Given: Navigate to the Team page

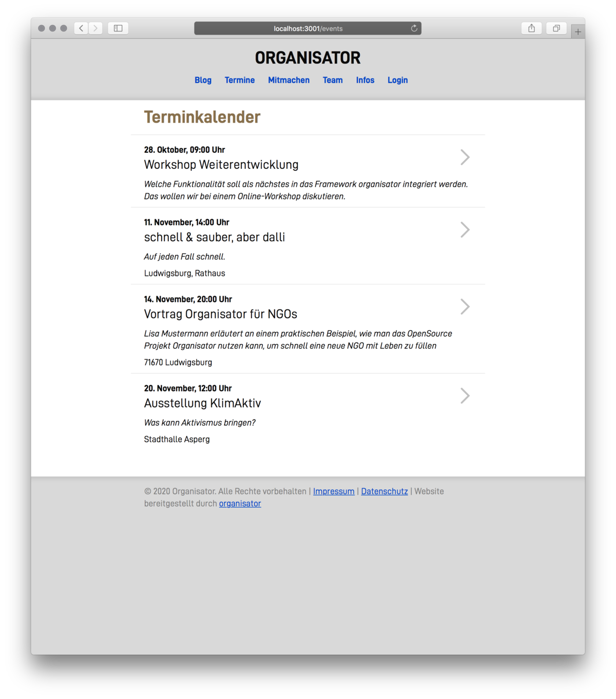Looking at the screenshot, I should (x=333, y=80).
